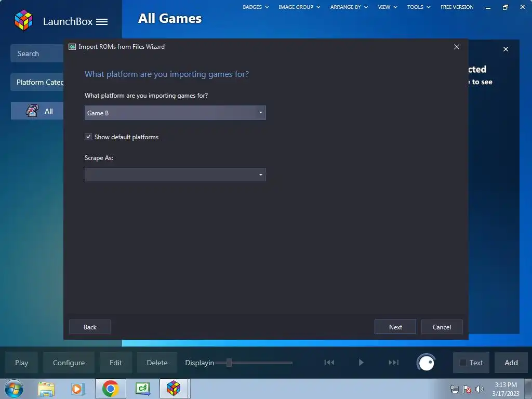Click the Back button in wizard
This screenshot has height=399, width=532.
click(90, 327)
